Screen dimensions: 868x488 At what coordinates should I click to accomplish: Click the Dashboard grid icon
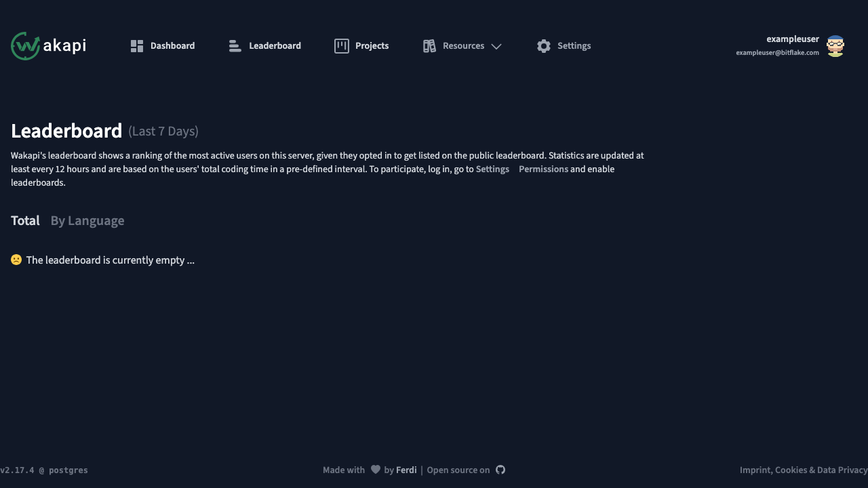137,46
